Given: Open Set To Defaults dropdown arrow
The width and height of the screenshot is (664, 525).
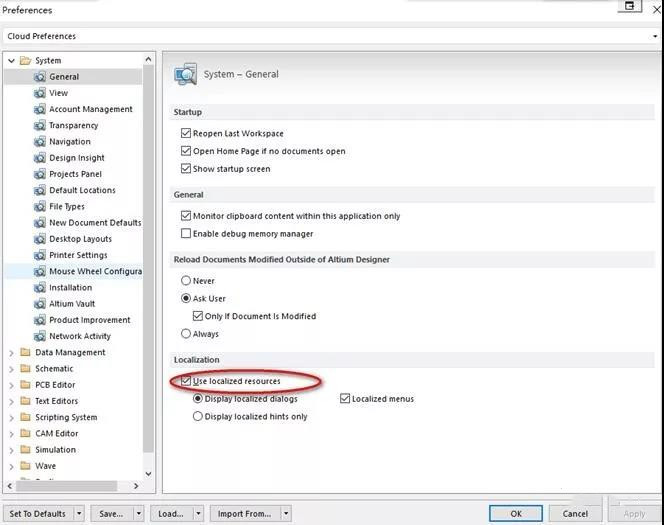Looking at the screenshot, I should [79, 514].
